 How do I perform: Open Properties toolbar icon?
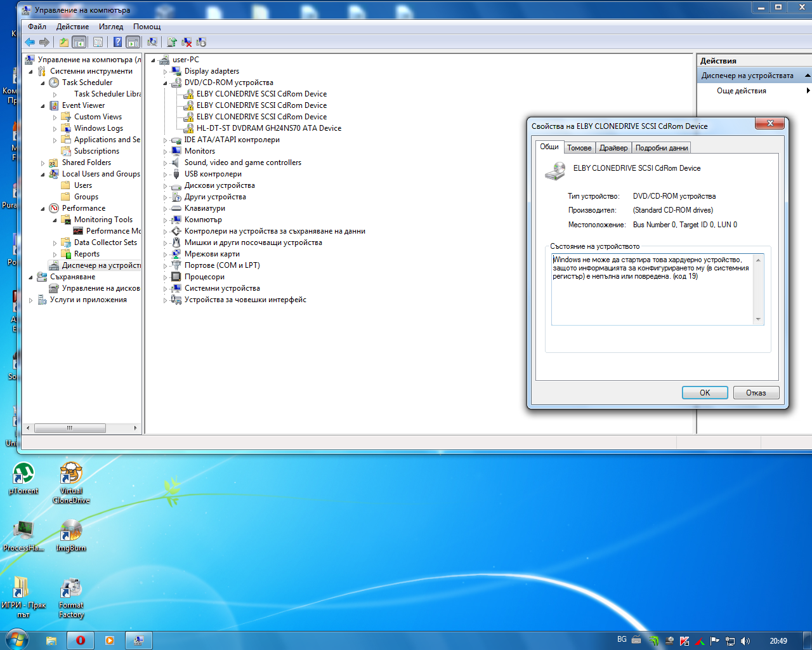tap(98, 42)
